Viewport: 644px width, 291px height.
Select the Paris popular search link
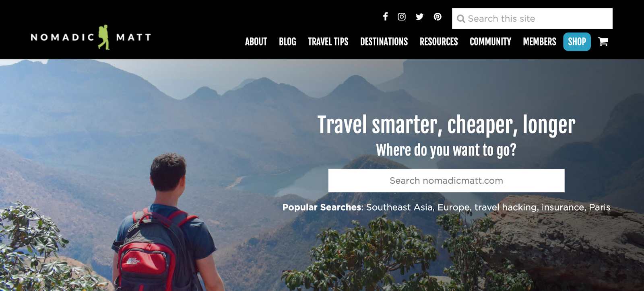tap(600, 207)
